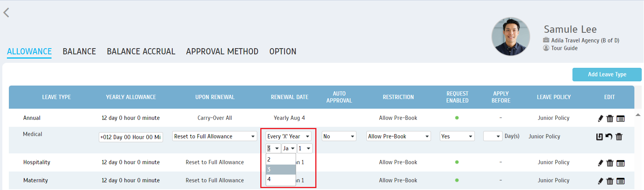The width and height of the screenshot is (644, 190).
Task: Click the Medical yearly allowance input field
Action: 131,137
